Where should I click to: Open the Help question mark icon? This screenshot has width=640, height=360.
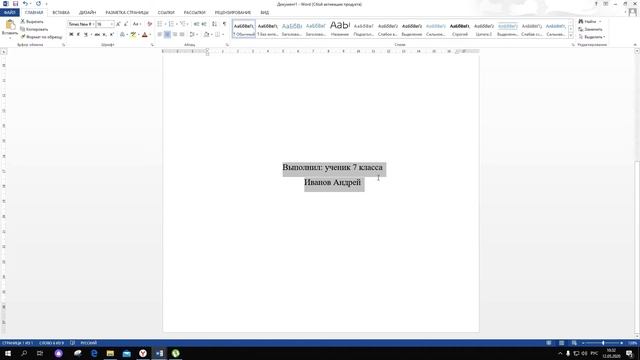pyautogui.click(x=596, y=4)
